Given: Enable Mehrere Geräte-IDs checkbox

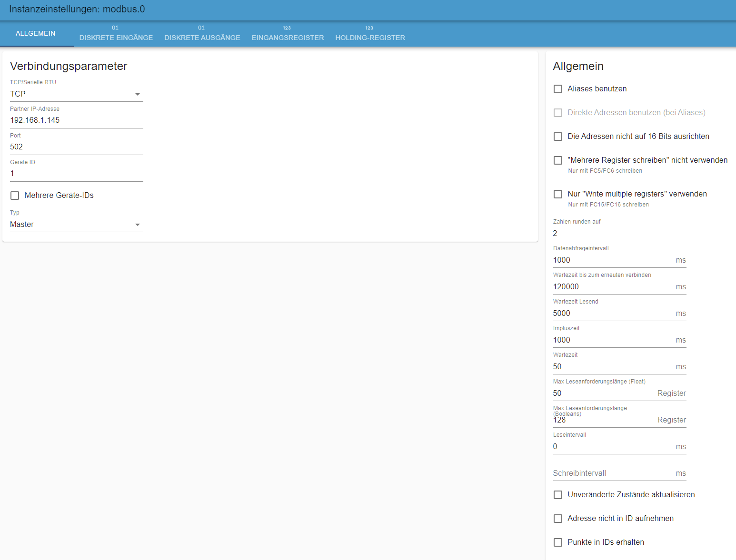Looking at the screenshot, I should (15, 196).
